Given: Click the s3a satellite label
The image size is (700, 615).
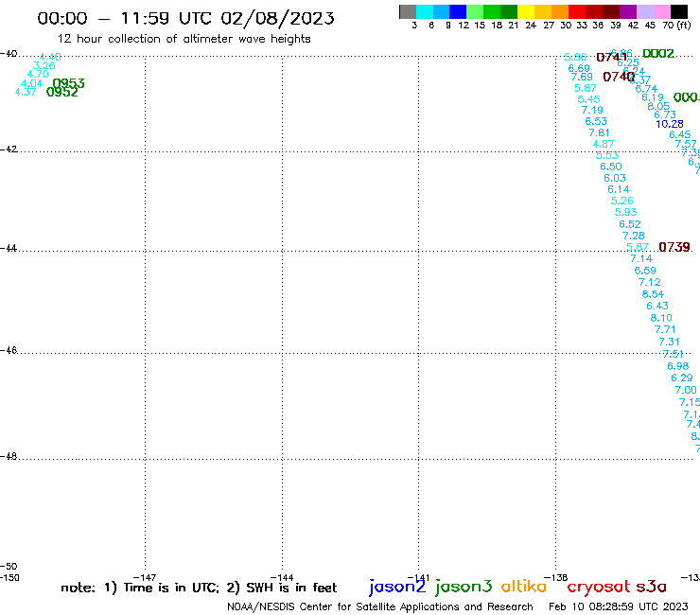Looking at the screenshot, I should [x=652, y=587].
